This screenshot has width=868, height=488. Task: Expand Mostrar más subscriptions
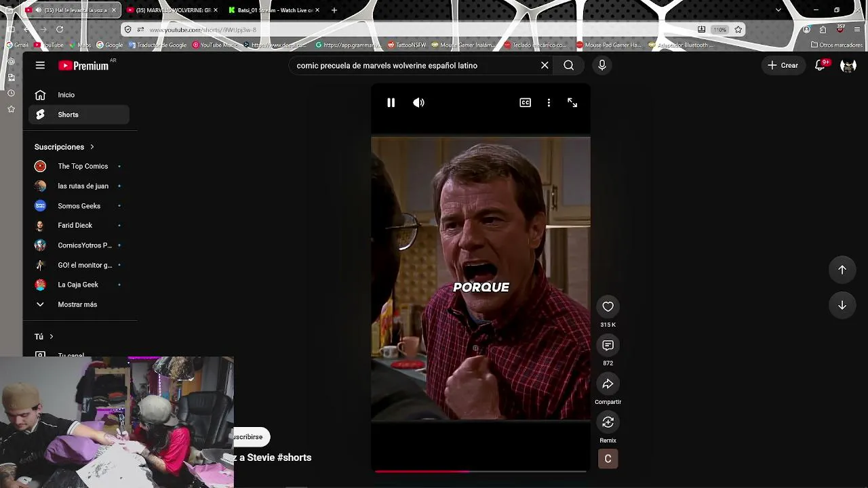click(79, 304)
